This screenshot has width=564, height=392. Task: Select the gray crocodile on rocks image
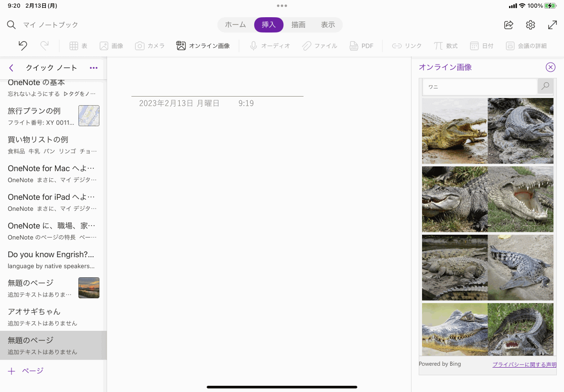(521, 131)
